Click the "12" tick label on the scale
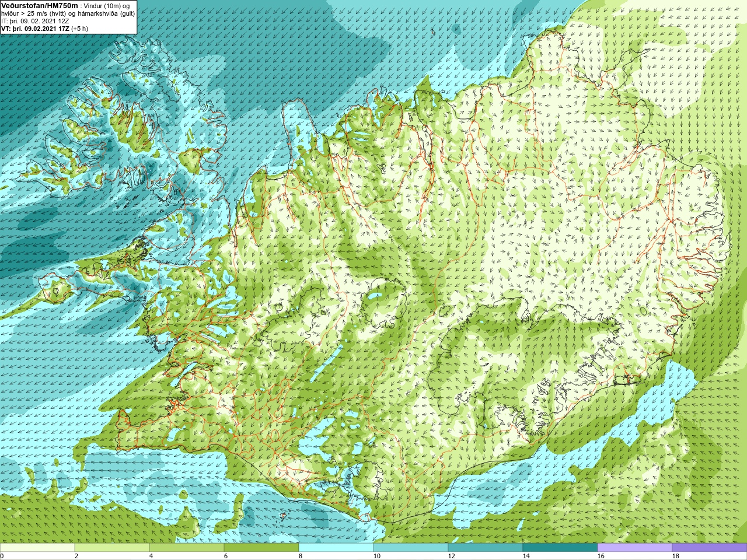The width and height of the screenshot is (747, 560). tap(451, 556)
